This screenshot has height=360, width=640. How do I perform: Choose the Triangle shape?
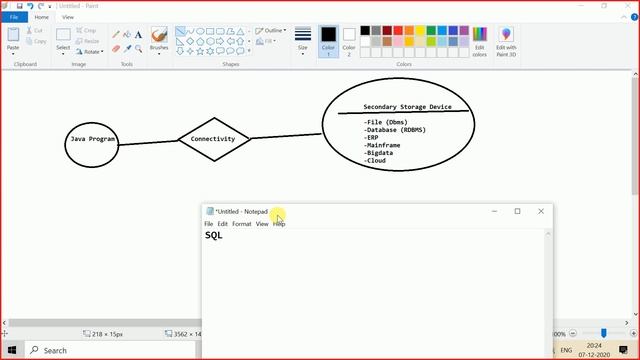coord(240,31)
